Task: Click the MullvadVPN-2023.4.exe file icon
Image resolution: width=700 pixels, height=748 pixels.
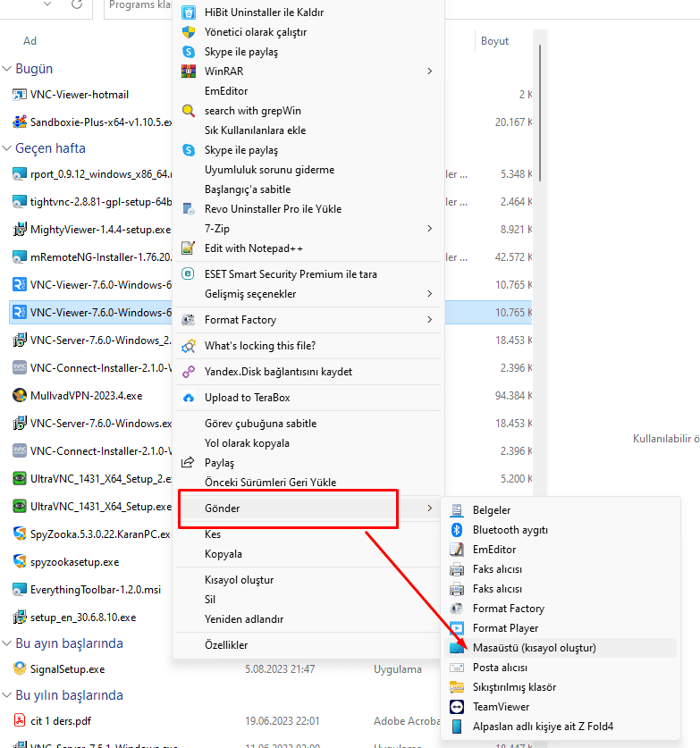Action: click(20, 396)
